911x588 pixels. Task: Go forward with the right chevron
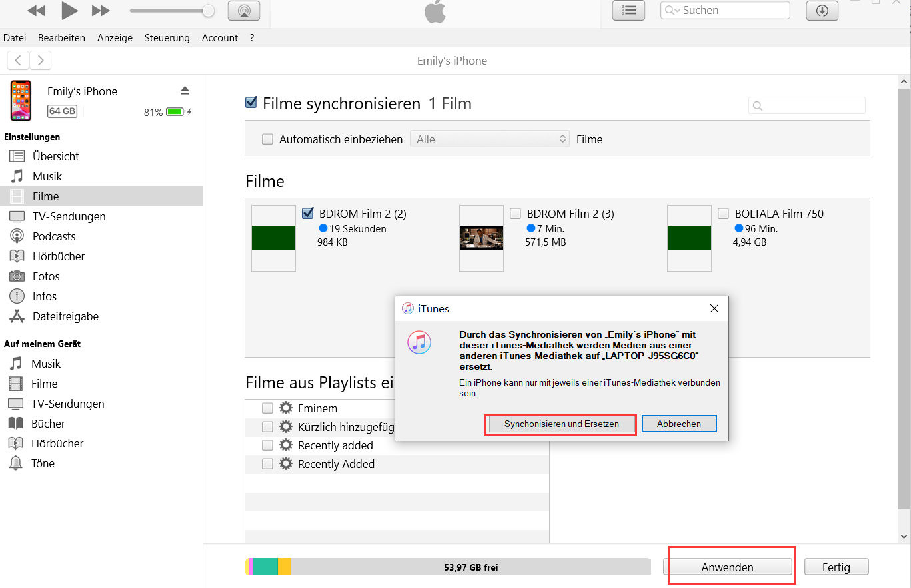click(x=41, y=61)
